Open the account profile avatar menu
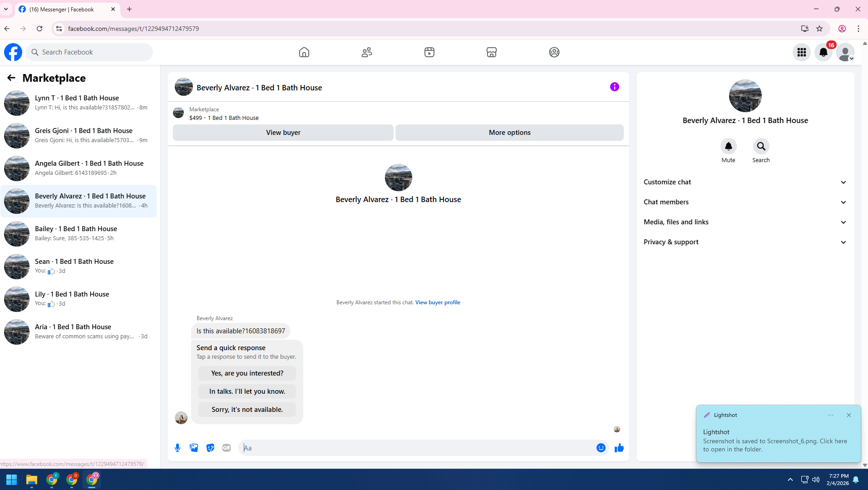 pyautogui.click(x=845, y=52)
